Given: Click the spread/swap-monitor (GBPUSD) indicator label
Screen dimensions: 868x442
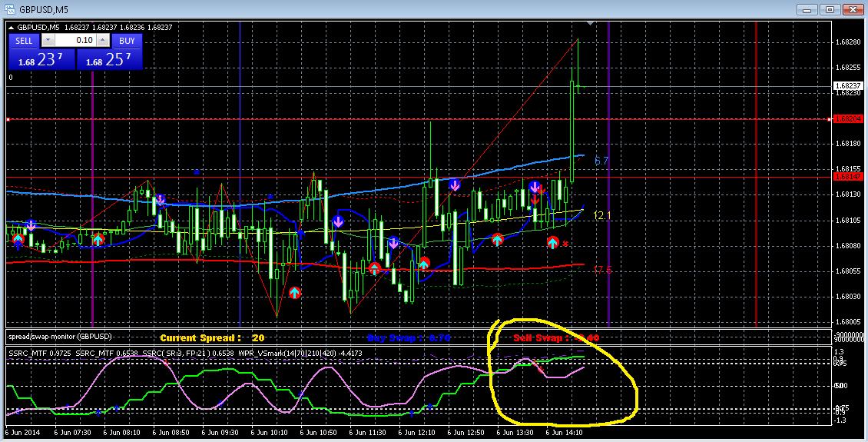Looking at the screenshot, I should [59, 337].
